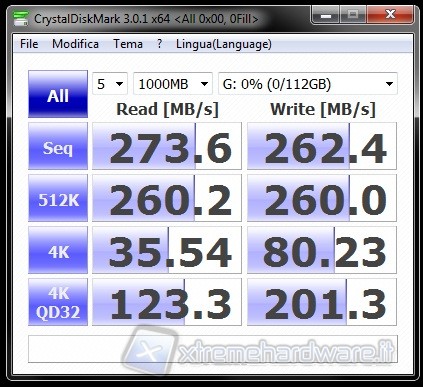Click the empty comment field at bottom
Image resolution: width=423 pixels, height=387 pixels.
213,349
